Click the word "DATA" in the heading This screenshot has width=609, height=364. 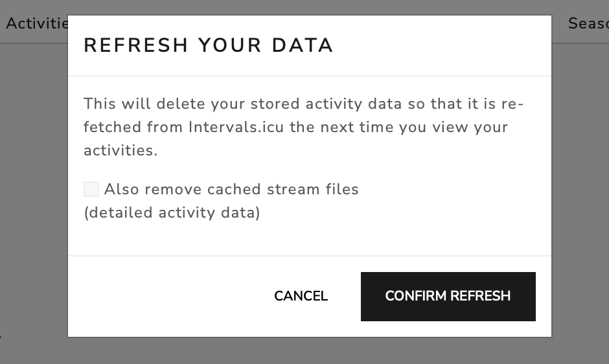click(302, 45)
